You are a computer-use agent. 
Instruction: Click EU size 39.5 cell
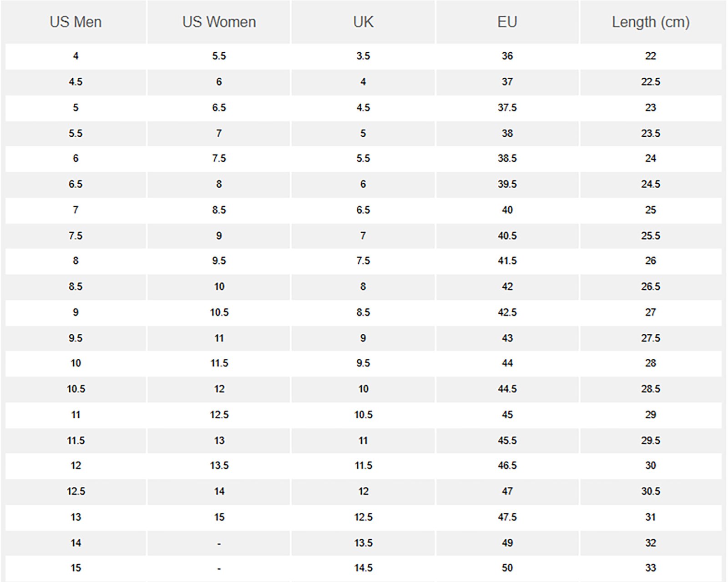[x=507, y=184]
